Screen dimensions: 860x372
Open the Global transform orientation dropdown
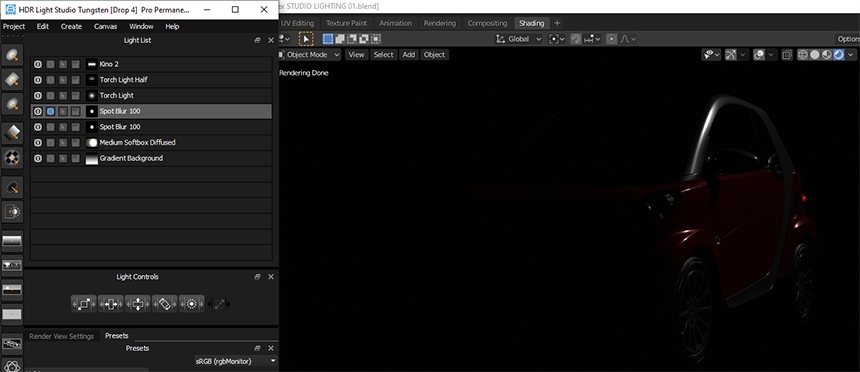click(x=518, y=39)
